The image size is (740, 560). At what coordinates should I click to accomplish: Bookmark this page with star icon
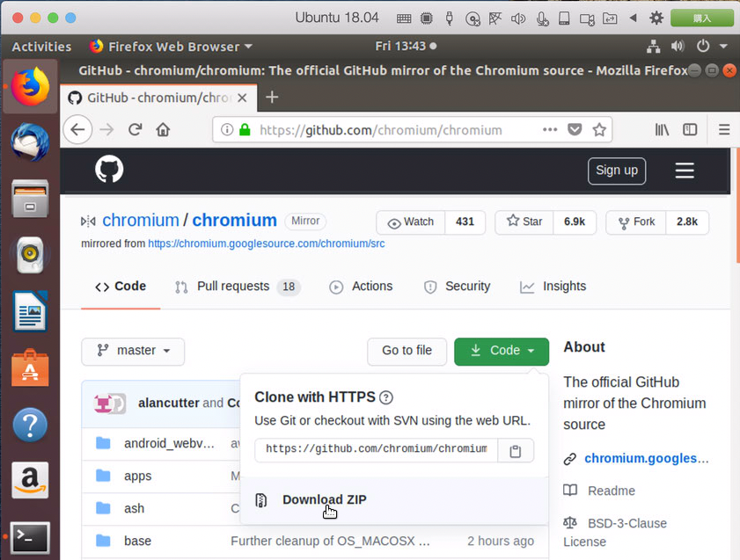click(x=599, y=129)
